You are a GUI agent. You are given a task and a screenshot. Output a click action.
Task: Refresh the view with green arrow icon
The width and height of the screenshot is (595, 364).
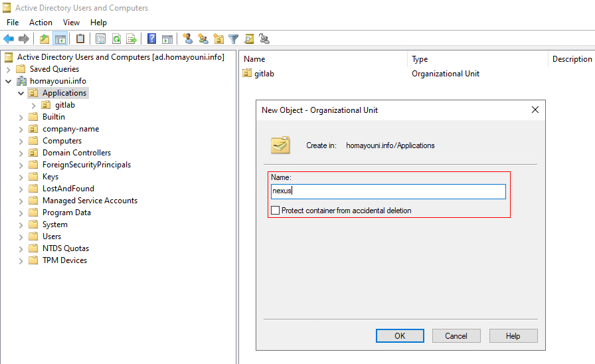(x=116, y=39)
